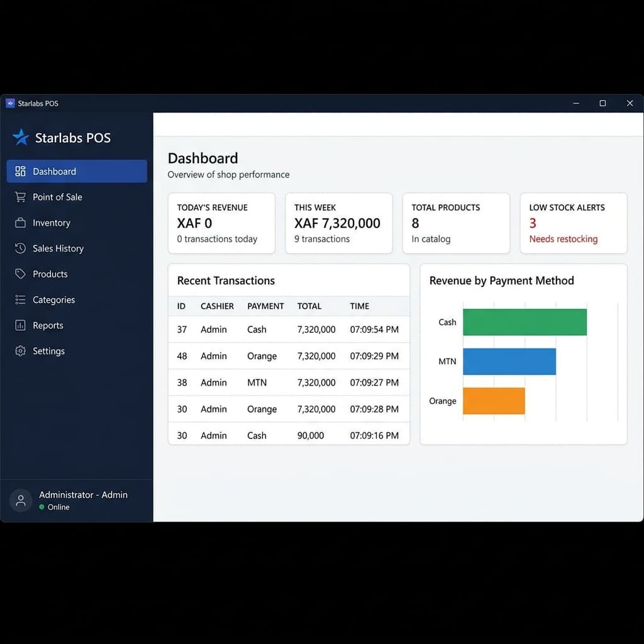644x644 pixels.
Task: Click the time 07:09:54 PM
Action: (374, 330)
